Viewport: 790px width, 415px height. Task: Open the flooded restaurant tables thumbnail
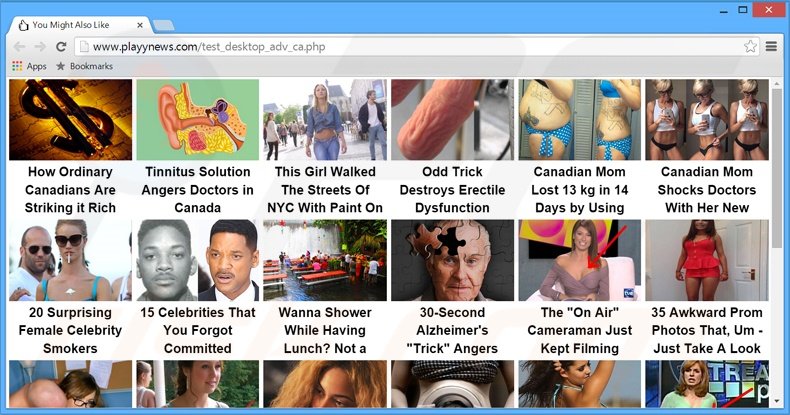point(325,260)
